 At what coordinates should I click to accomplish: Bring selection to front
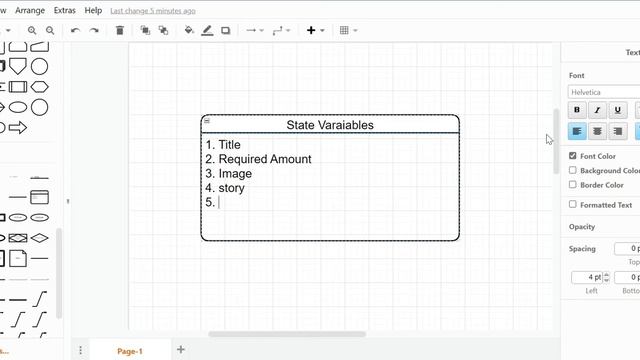145,30
